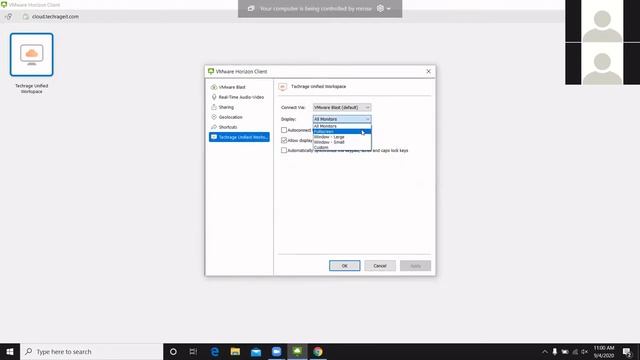
Task: Click the cloud.techrageit.com server address
Action: click(55, 17)
